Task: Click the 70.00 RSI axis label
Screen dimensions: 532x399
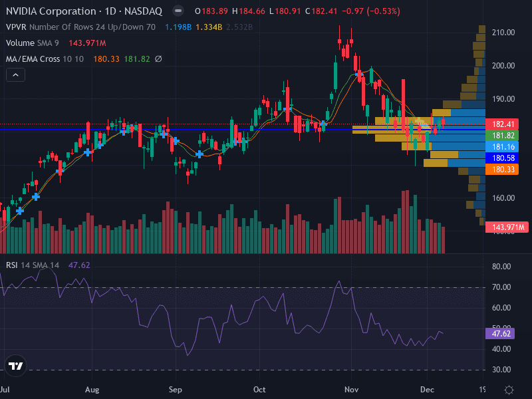Action: pyautogui.click(x=501, y=287)
